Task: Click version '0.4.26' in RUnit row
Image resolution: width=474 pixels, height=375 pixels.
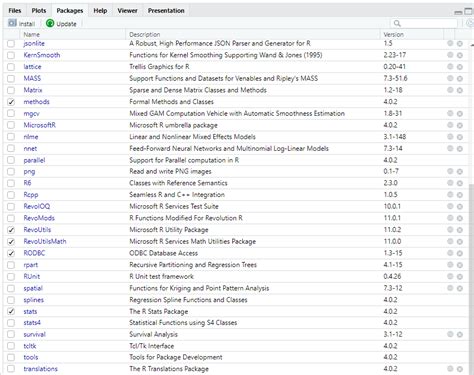Action: click(392, 276)
